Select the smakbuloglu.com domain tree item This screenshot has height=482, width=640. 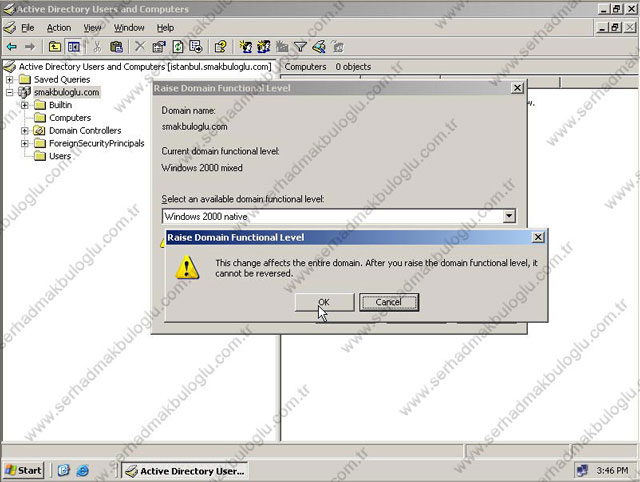tap(67, 92)
